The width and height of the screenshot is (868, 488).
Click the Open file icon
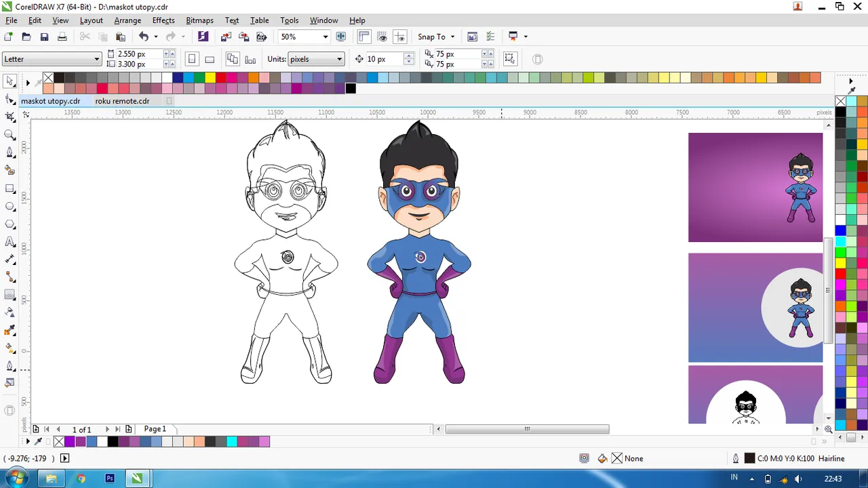point(26,37)
